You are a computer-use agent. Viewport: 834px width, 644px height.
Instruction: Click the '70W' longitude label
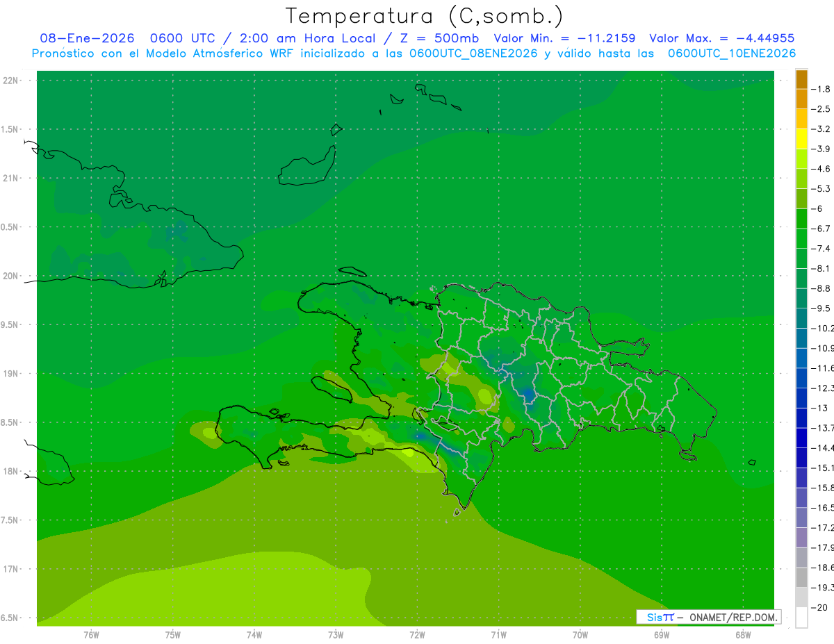click(580, 635)
